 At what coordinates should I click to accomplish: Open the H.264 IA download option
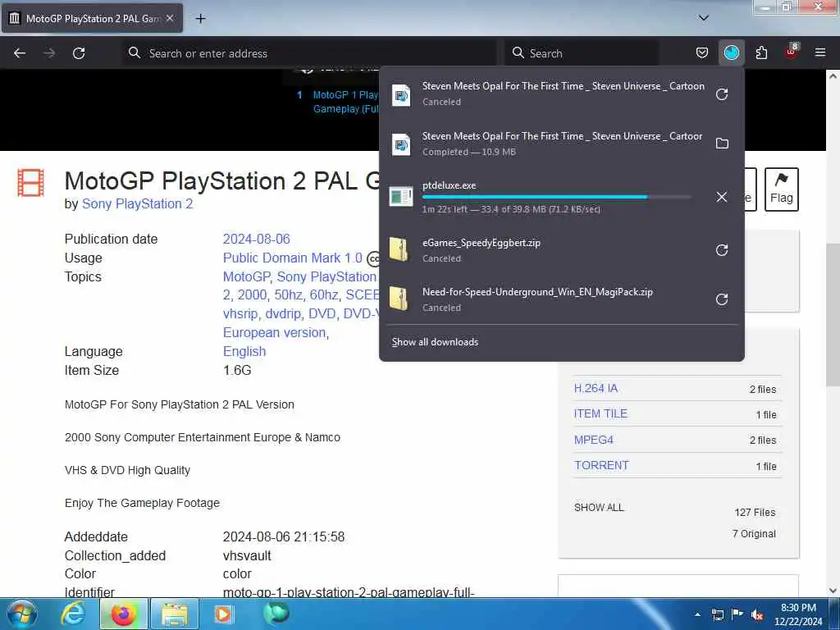pos(596,388)
